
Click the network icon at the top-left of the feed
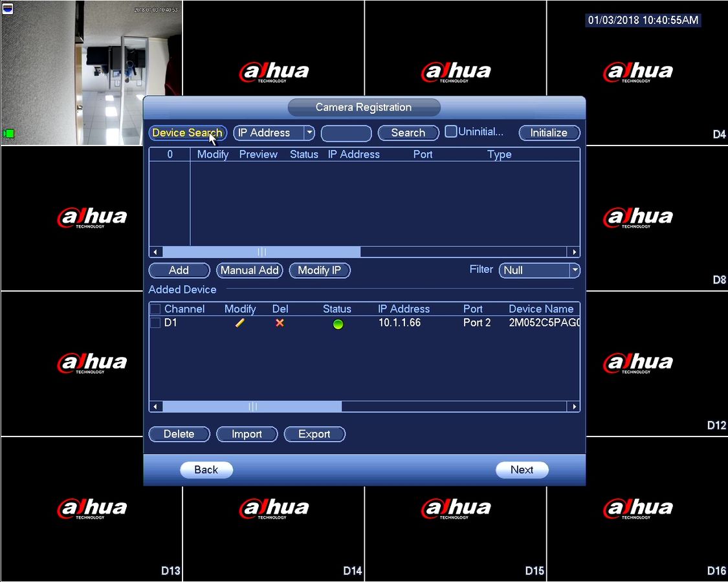click(x=7, y=8)
